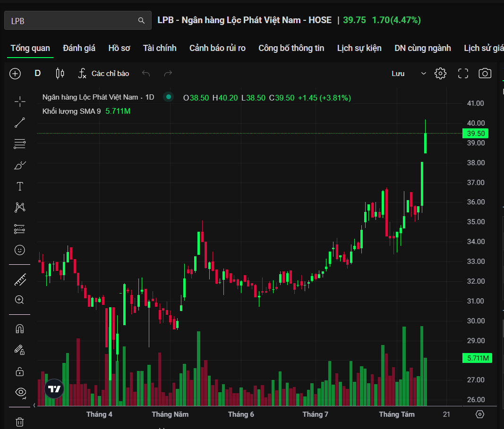Select the Text annotation tool
This screenshot has width=504, height=429.
(20, 186)
